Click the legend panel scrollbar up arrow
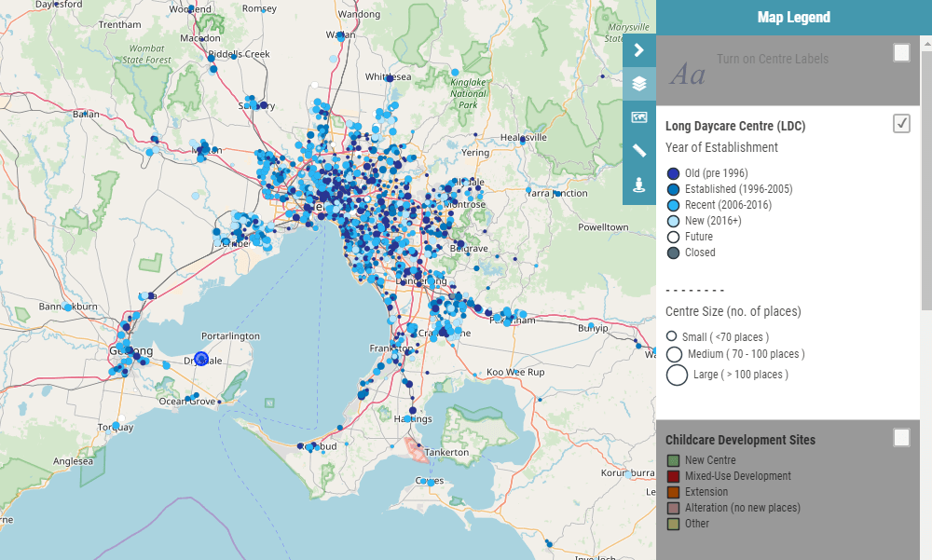This screenshot has width=932, height=560. coord(926,43)
